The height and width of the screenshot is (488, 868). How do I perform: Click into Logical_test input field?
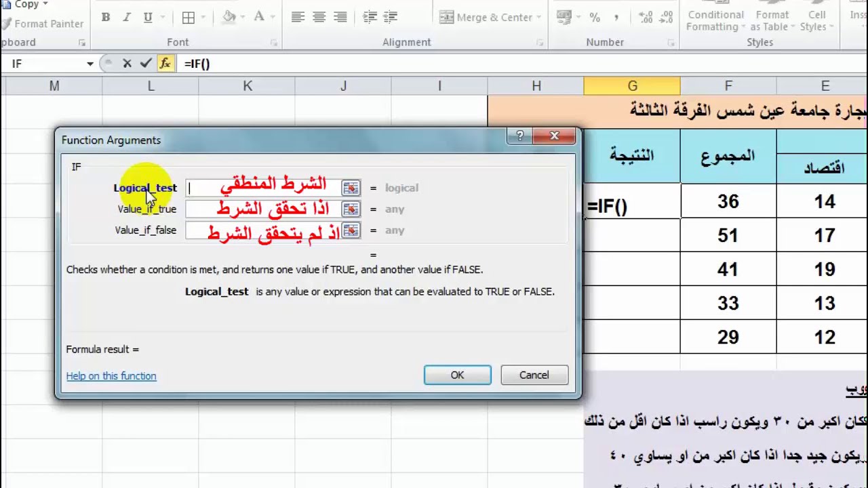264,188
